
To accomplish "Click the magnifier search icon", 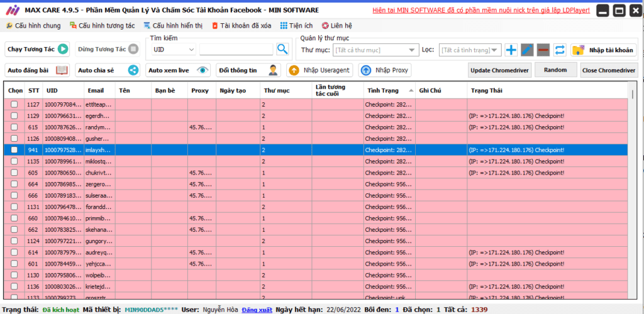I will tap(282, 49).
